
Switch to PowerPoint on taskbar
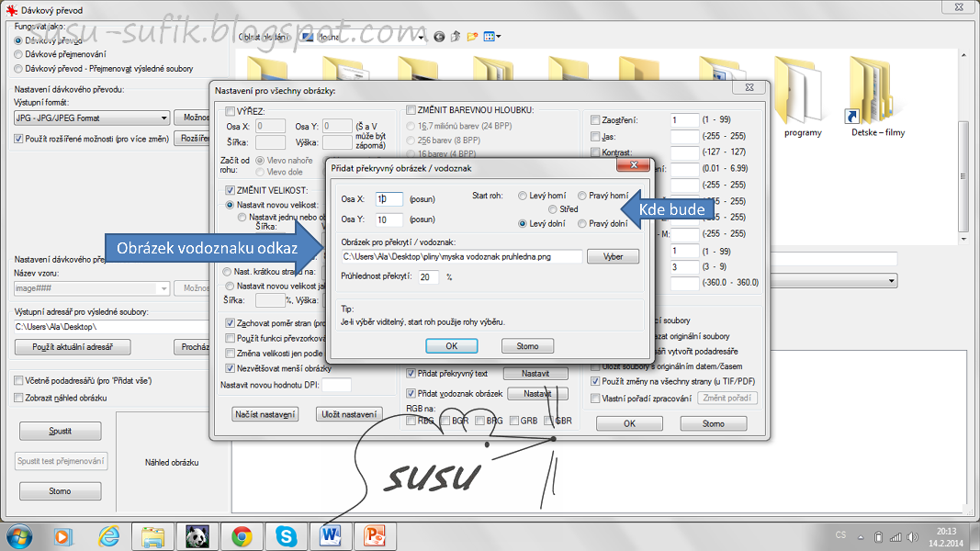pos(376,536)
